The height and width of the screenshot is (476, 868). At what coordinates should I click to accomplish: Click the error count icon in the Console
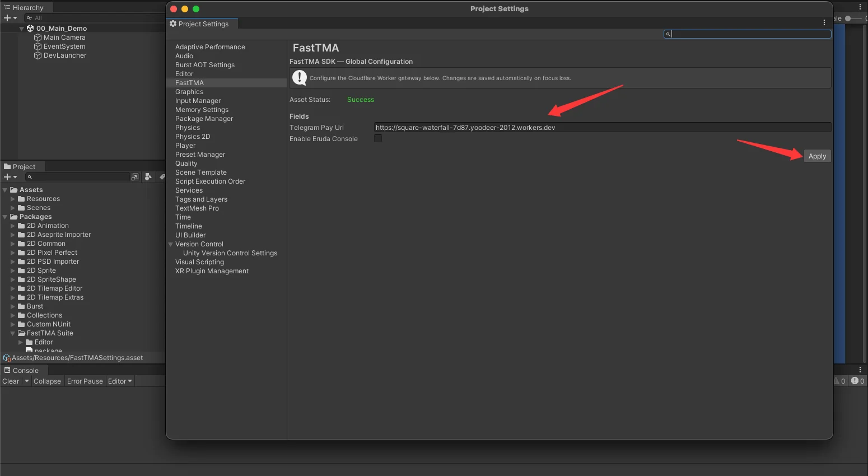tap(855, 381)
